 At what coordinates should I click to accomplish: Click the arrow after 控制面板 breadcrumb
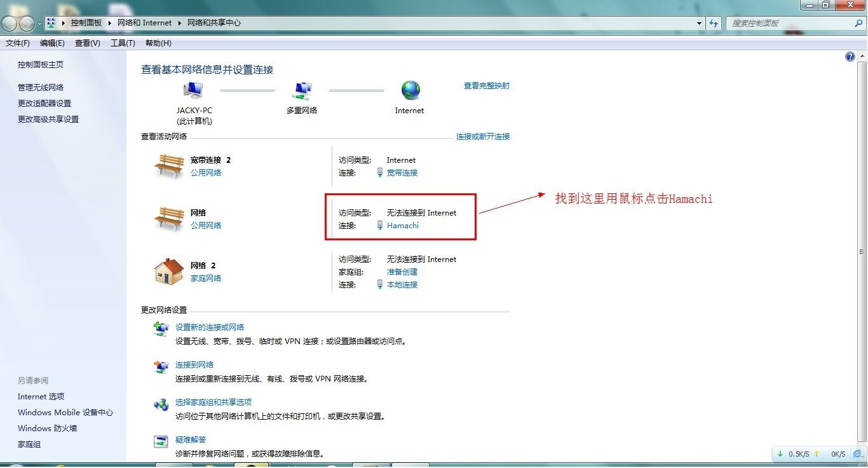(x=109, y=23)
